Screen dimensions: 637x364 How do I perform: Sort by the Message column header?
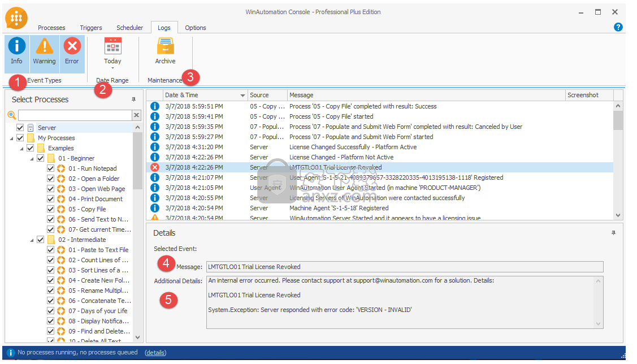[426, 95]
